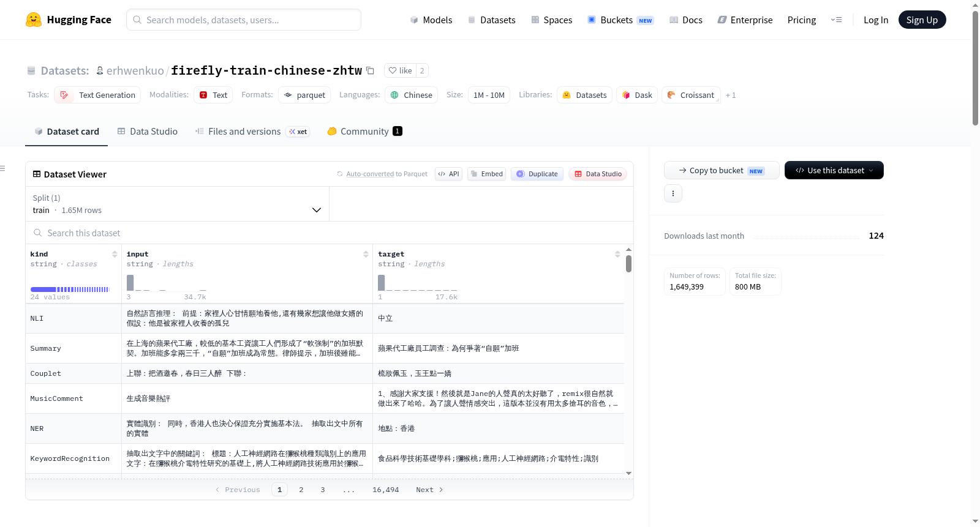Go to page 3 of the dataset

323,490
